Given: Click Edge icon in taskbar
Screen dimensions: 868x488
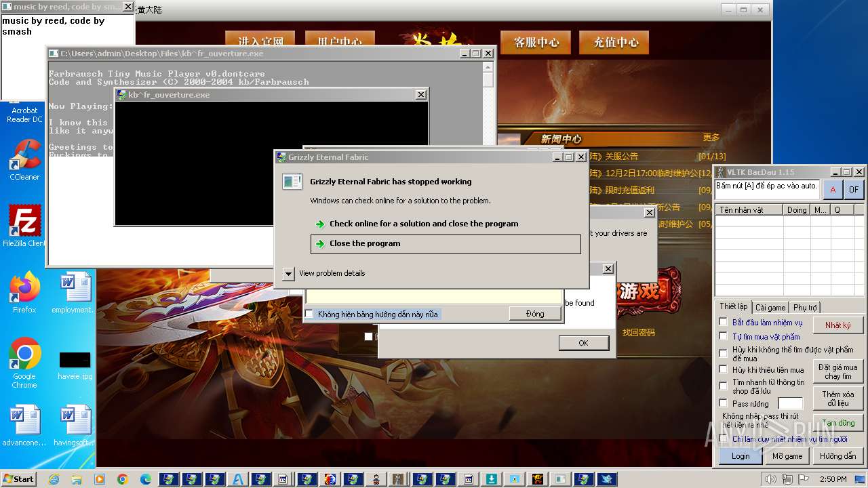Looking at the screenshot, I should click(x=146, y=479).
